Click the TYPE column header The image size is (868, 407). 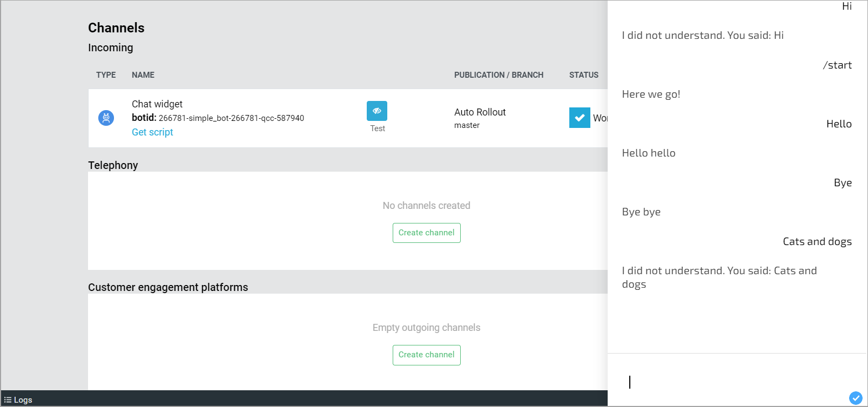tap(106, 75)
